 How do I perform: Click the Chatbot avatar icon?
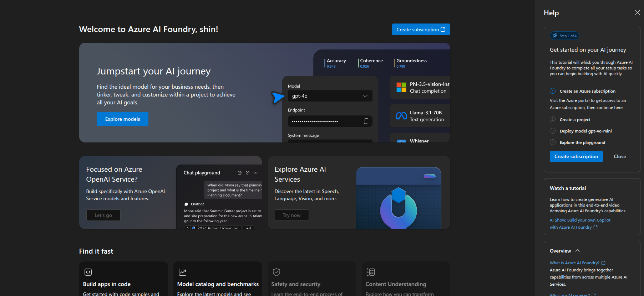186,204
